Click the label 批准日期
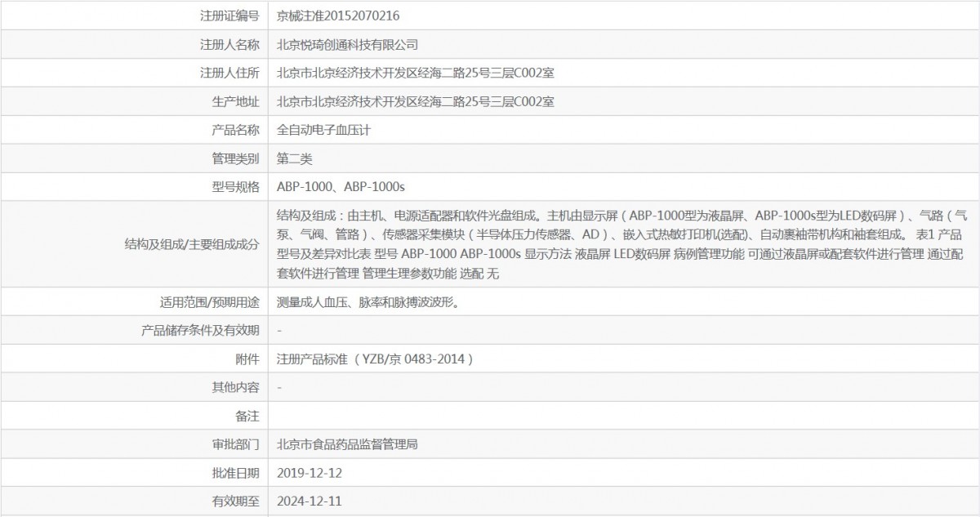 (235, 474)
